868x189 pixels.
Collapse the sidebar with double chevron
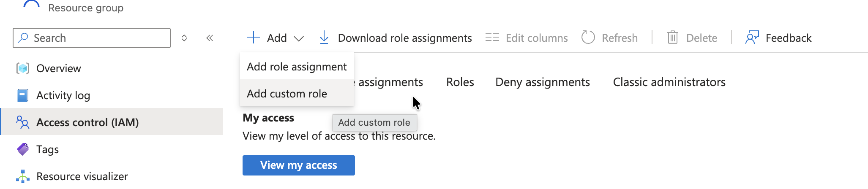click(210, 38)
